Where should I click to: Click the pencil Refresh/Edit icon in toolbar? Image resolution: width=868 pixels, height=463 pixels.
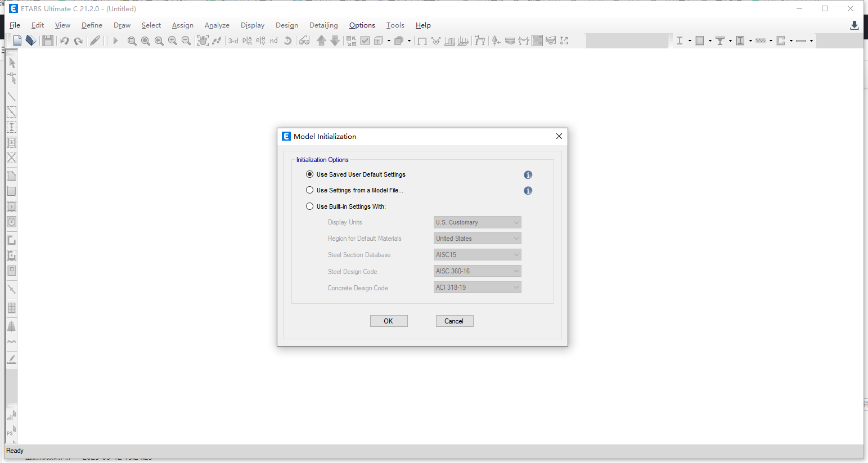(x=95, y=41)
